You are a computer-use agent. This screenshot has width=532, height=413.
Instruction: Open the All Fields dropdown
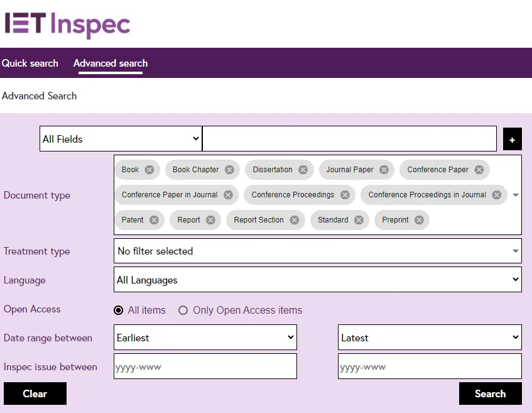click(120, 139)
